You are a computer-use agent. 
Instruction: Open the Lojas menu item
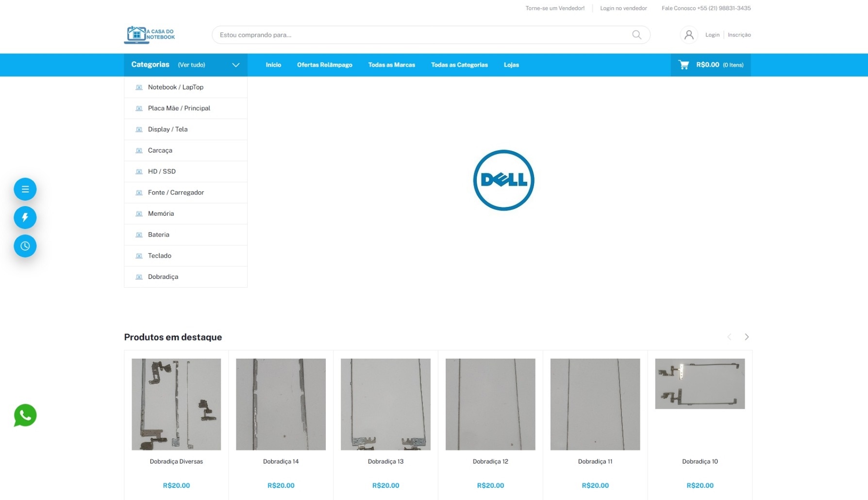[511, 65]
